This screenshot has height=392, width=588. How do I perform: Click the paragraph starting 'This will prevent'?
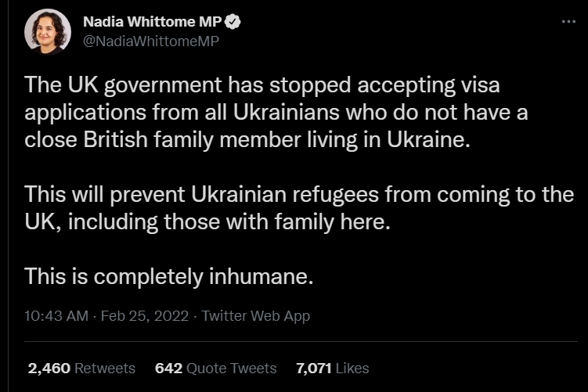298,208
